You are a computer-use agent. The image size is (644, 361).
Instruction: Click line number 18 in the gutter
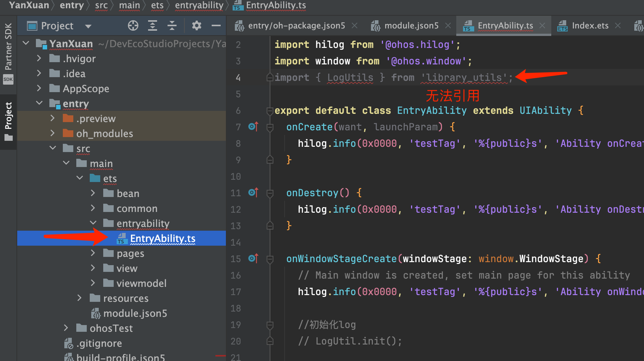click(236, 308)
